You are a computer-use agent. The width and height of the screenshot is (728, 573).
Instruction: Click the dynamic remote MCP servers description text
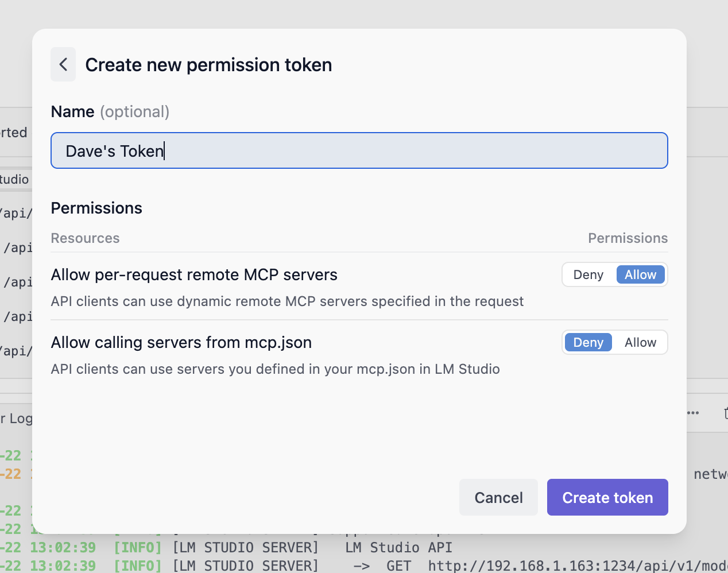pyautogui.click(x=287, y=301)
